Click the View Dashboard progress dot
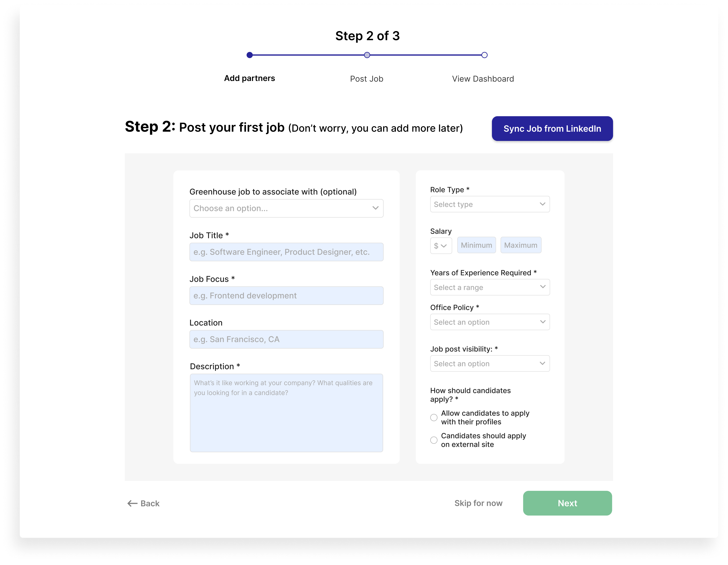This screenshot has width=728, height=565. 484,55
